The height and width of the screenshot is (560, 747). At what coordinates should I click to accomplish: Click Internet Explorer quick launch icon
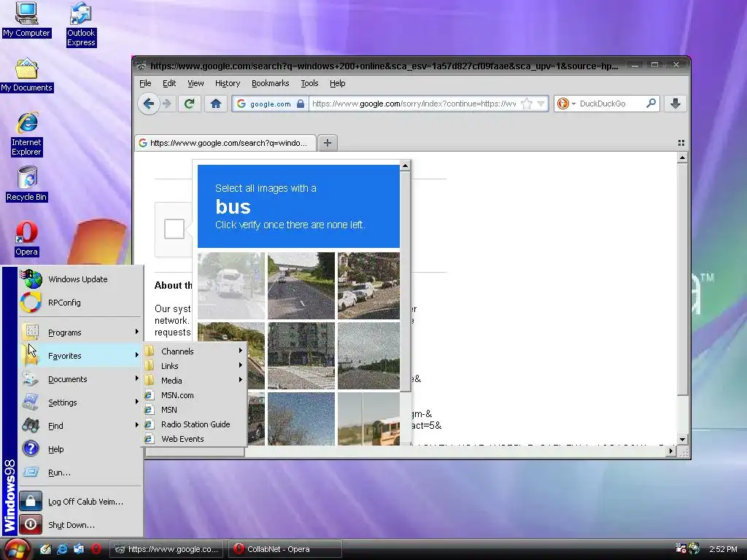(x=62, y=549)
